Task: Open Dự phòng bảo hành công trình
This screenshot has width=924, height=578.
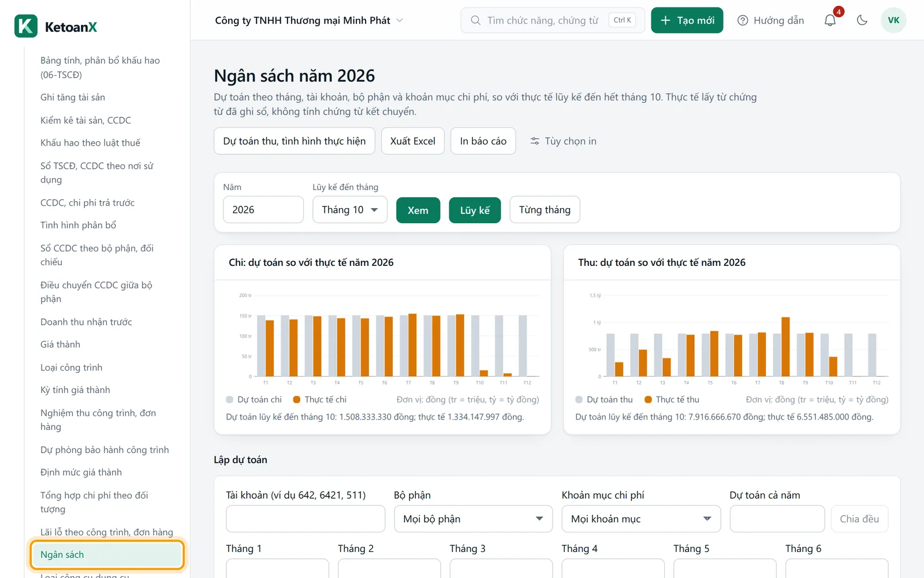Action: [105, 450]
